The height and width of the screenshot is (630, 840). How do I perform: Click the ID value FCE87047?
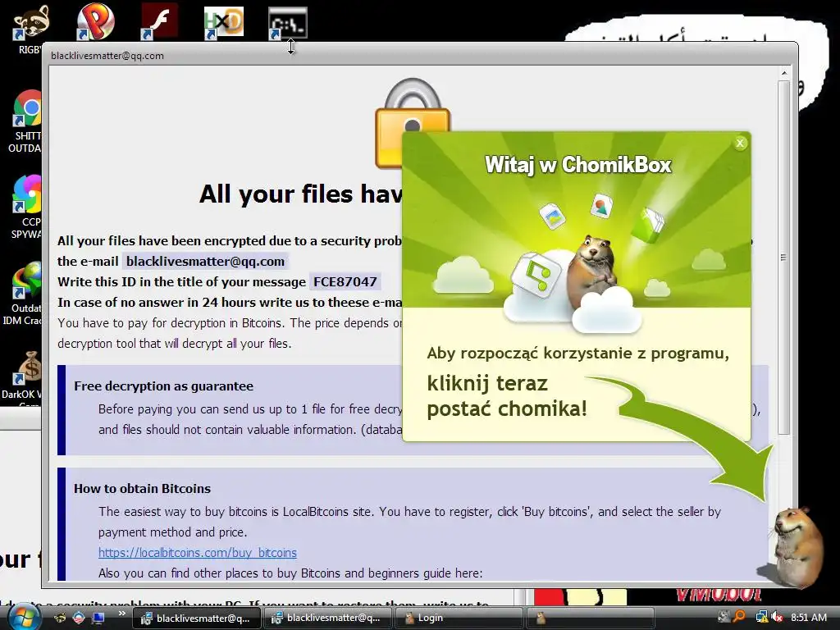point(345,282)
